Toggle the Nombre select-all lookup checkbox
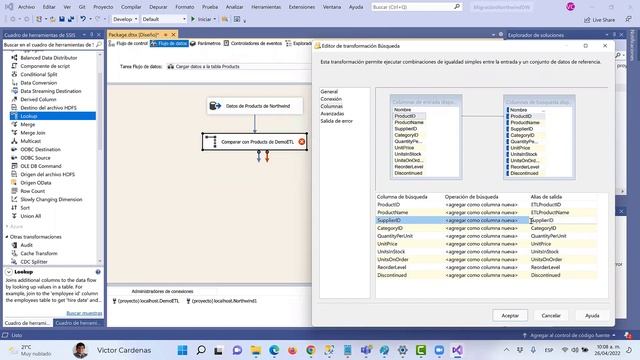This screenshot has height=360, width=640. point(508,110)
